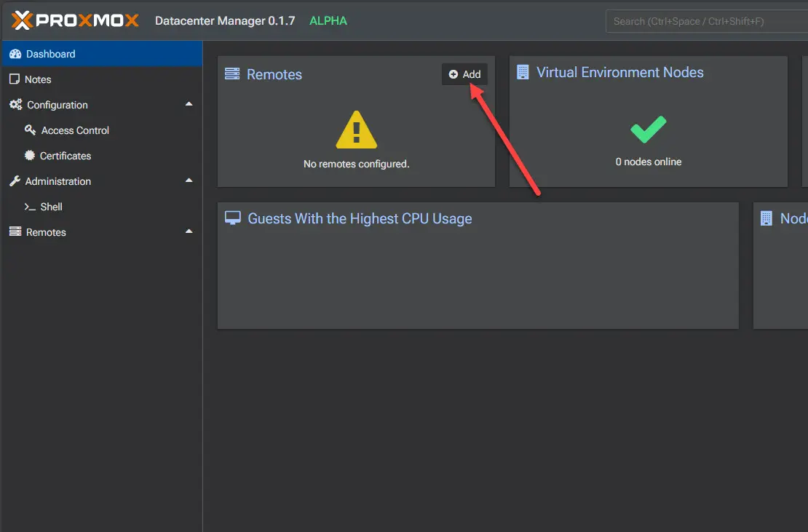808x532 pixels.
Task: Collapse the Administration section arrow
Action: click(189, 181)
